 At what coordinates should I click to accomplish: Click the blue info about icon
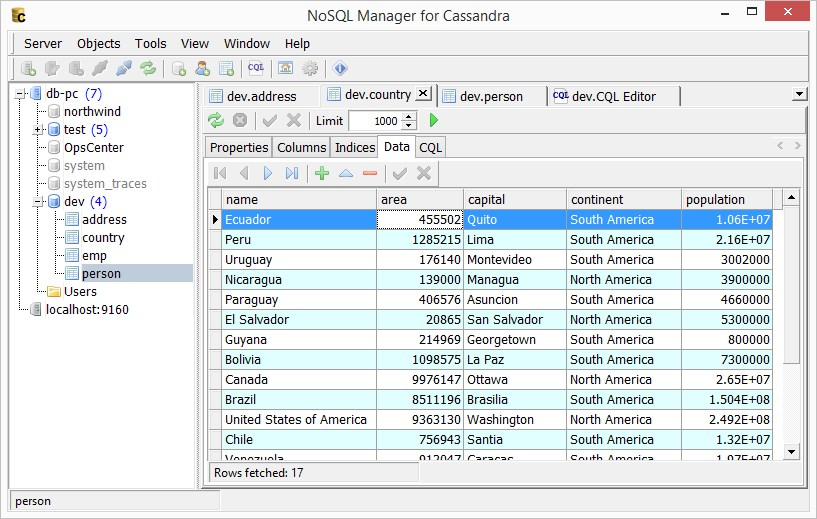pyautogui.click(x=340, y=68)
